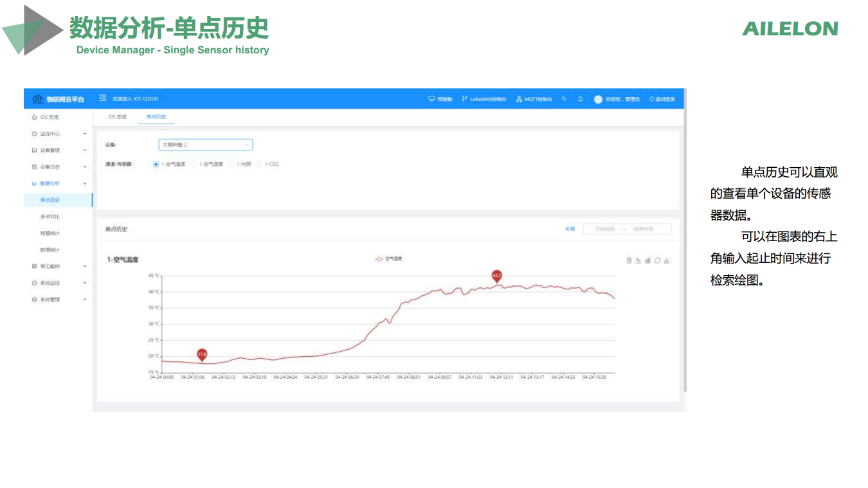Click the 设备日志 document icon in sidebar
This screenshot has height=488, width=868.
(34, 167)
